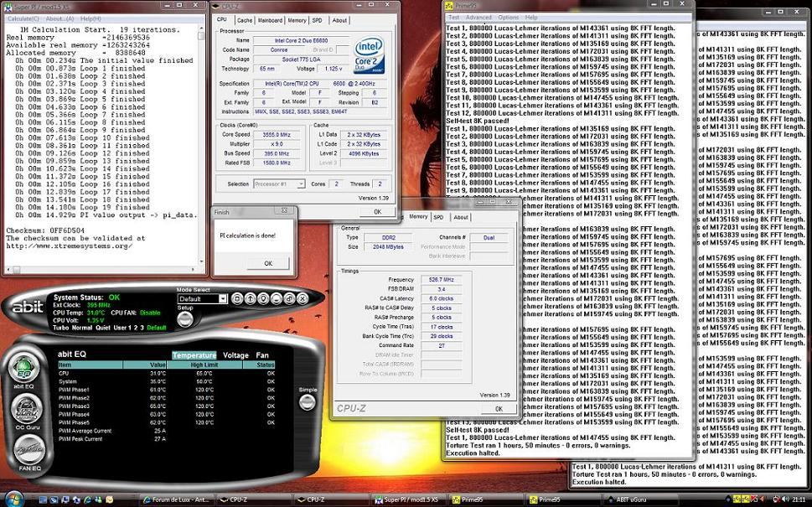Click the Internet Explorer quick launch icon
Viewport: 812px width, 507px height.
(x=87, y=499)
